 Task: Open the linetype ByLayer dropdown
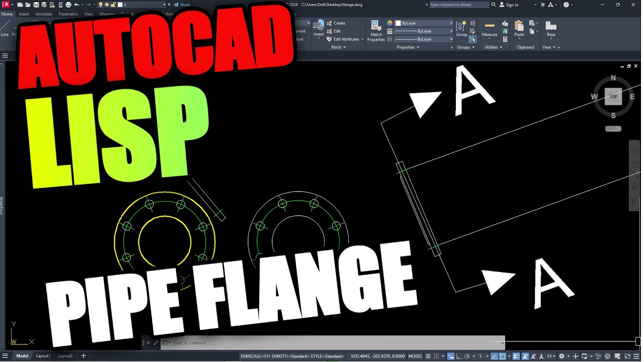(x=424, y=39)
